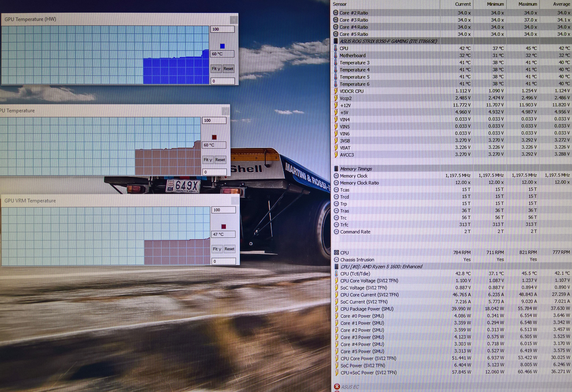Screen dimensions: 572x392
Task: Click Fit y in GPU VRM Temperature graph
Action: coord(217,249)
